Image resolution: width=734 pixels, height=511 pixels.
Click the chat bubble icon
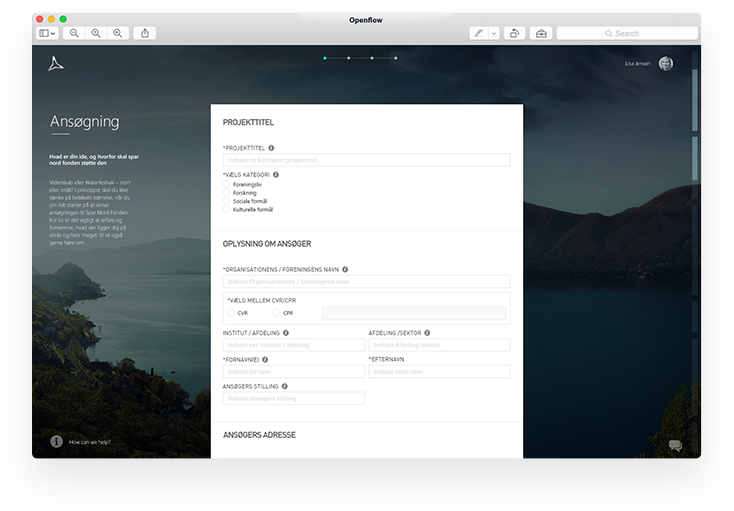675,446
